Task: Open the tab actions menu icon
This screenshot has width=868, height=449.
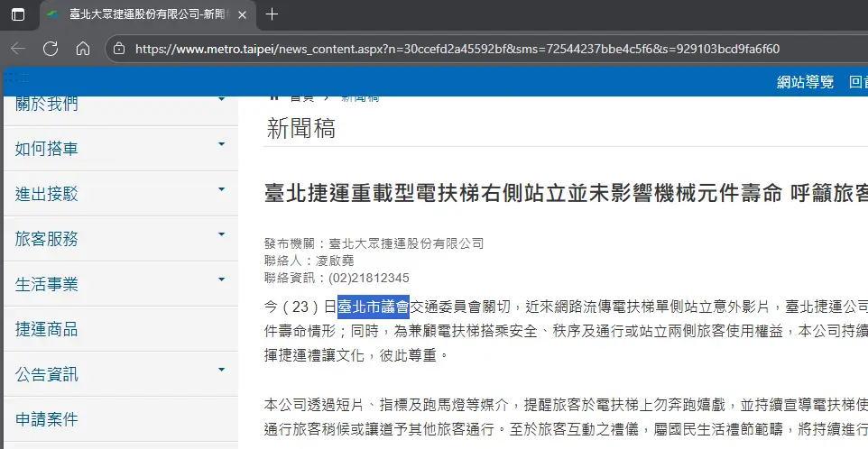Action: [18, 15]
